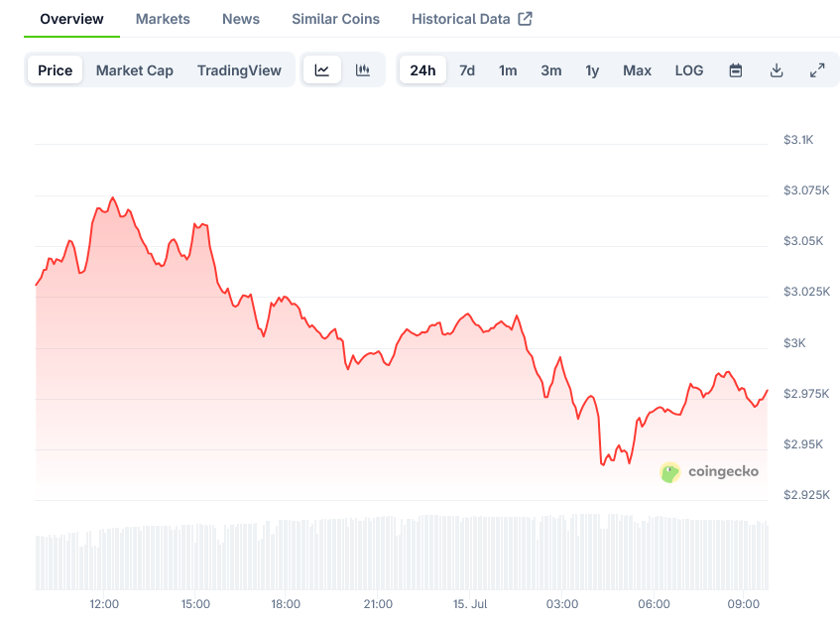Toggle the LOG scale option
This screenshot has width=840, height=625.
coord(688,70)
